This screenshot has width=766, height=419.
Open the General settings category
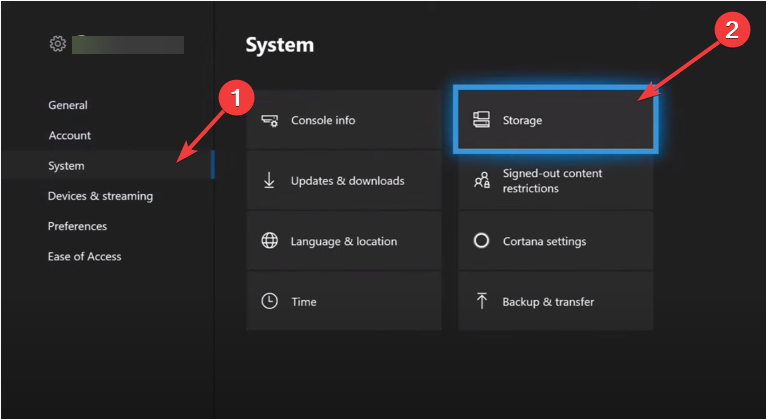(x=68, y=105)
